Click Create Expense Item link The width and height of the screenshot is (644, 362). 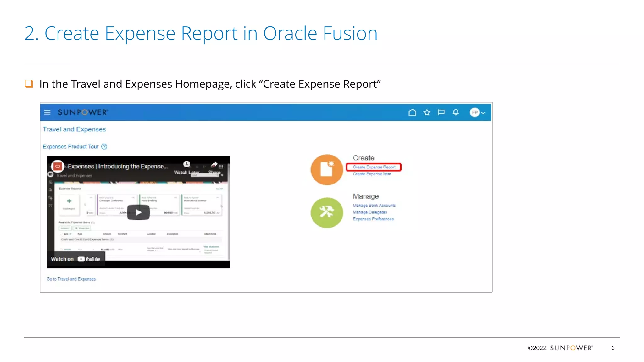tap(372, 174)
